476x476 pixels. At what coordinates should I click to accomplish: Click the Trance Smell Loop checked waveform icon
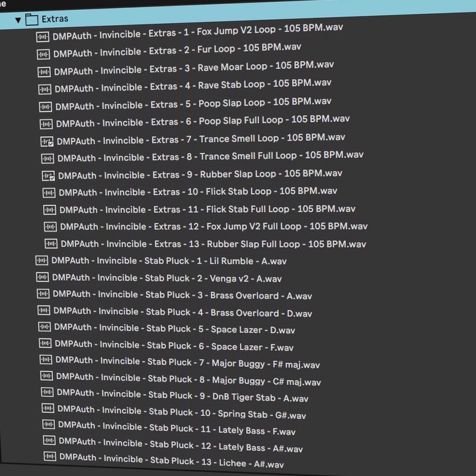point(47,141)
